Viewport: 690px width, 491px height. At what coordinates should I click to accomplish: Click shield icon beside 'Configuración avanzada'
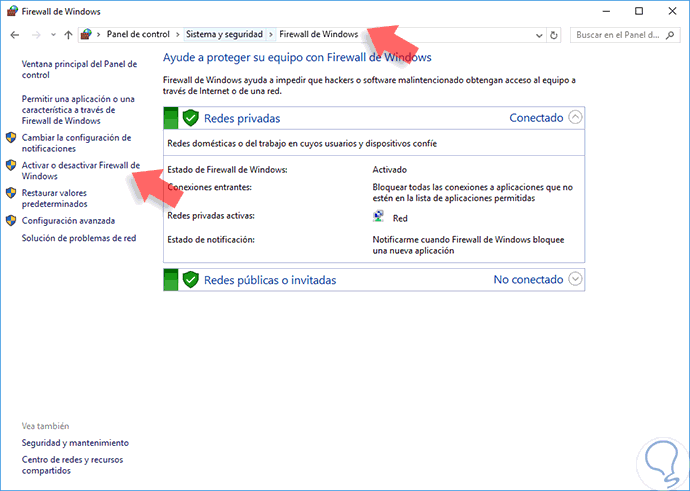pyautogui.click(x=11, y=221)
